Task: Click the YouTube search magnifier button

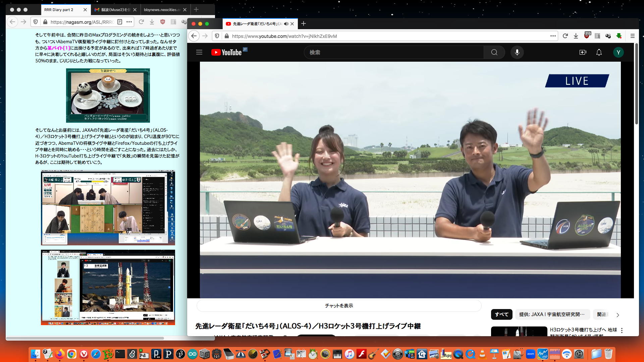Action: 494,52
